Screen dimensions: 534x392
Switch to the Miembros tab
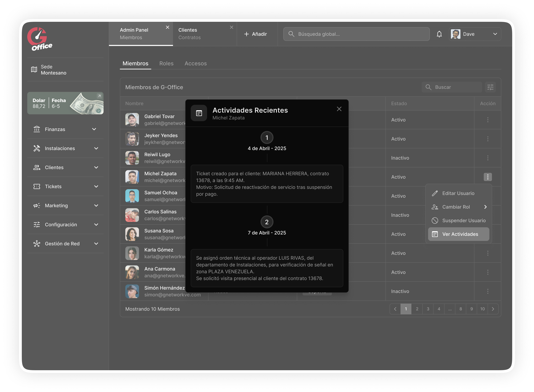click(135, 63)
